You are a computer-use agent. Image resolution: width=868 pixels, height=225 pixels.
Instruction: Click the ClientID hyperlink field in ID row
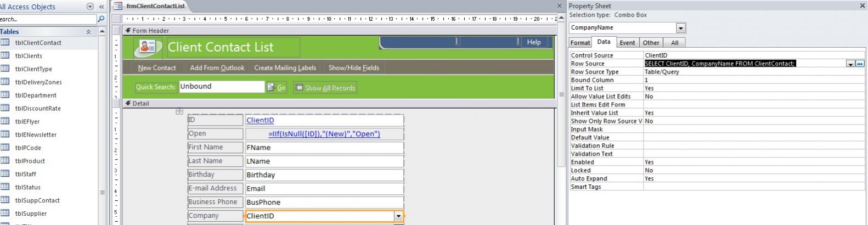tap(324, 120)
